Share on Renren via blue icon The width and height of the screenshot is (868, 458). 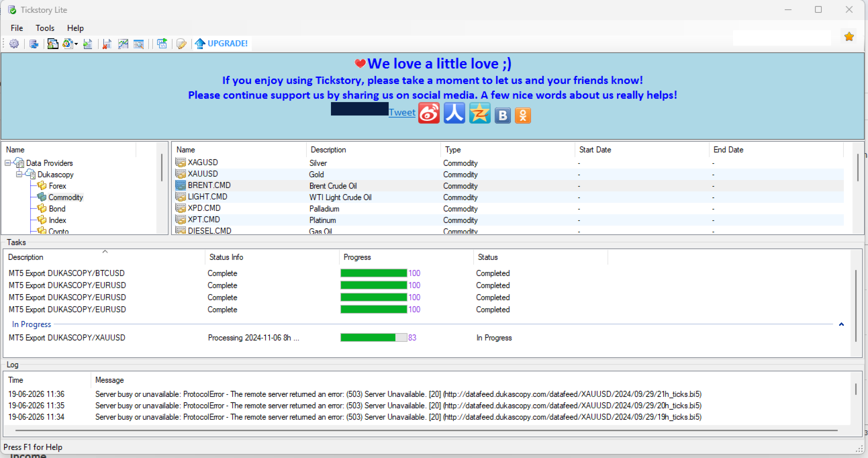point(454,113)
